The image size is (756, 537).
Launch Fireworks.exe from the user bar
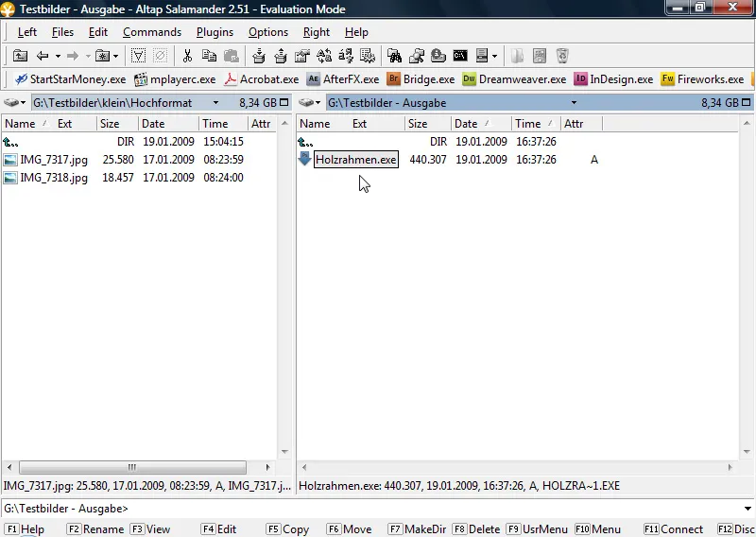pyautogui.click(x=702, y=79)
